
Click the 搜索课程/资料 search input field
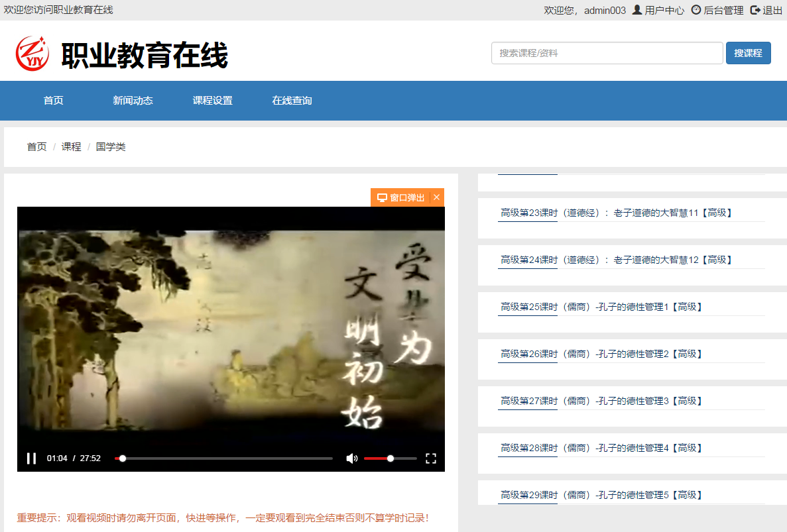pyautogui.click(x=607, y=53)
